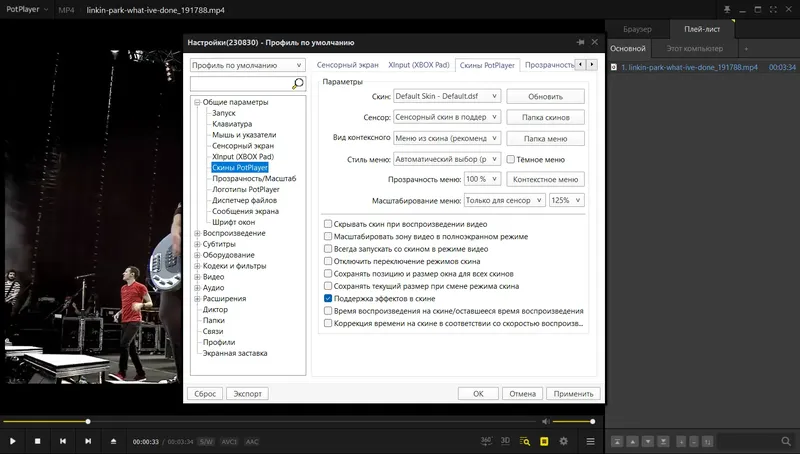Toggle the 3D video mode icon
Viewport: 800px width, 454px height.
click(x=505, y=441)
